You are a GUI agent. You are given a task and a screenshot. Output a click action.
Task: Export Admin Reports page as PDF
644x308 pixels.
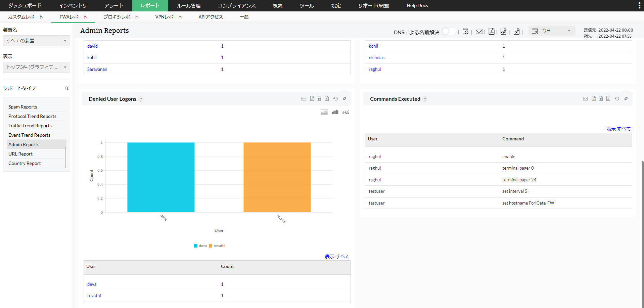pos(492,31)
